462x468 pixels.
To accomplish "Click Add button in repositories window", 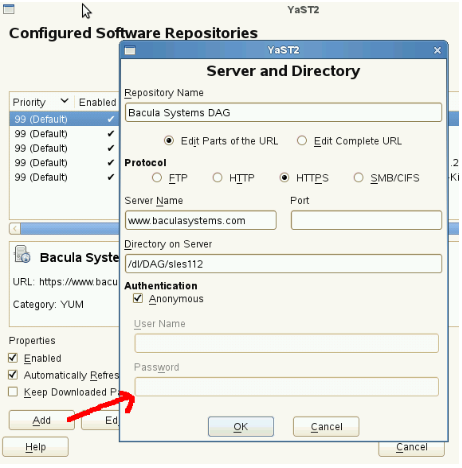I will 41,420.
